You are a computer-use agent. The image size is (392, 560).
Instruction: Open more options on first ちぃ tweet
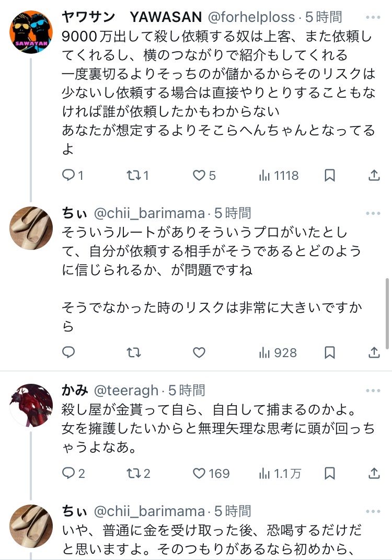coord(373,213)
